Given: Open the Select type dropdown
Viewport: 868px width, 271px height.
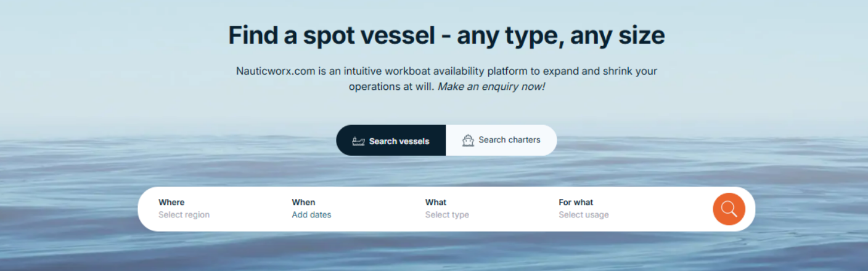Looking at the screenshot, I should [447, 215].
